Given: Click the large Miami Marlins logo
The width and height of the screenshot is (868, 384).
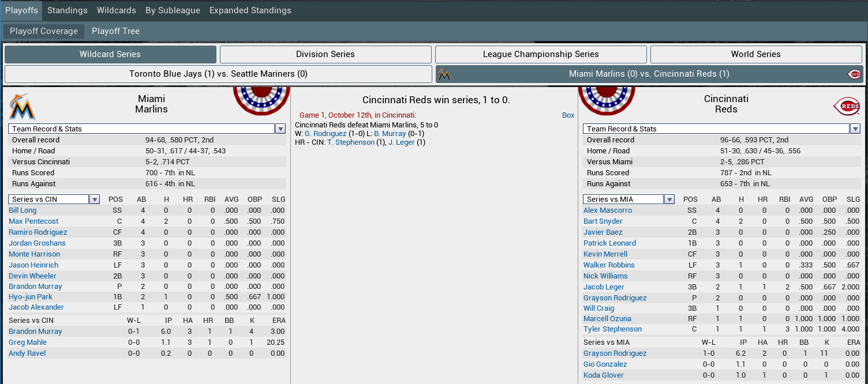Looking at the screenshot, I should (x=23, y=107).
